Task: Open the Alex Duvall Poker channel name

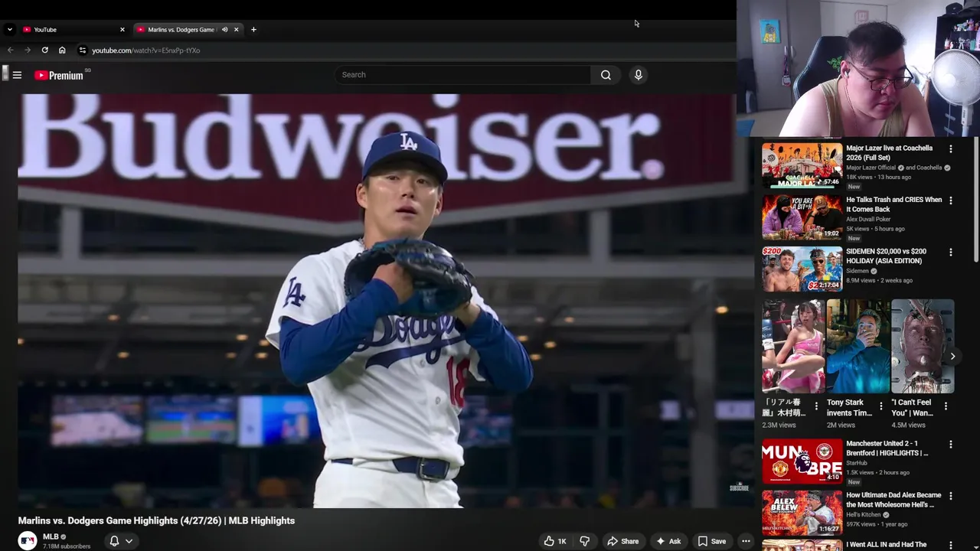Action: 868,219
